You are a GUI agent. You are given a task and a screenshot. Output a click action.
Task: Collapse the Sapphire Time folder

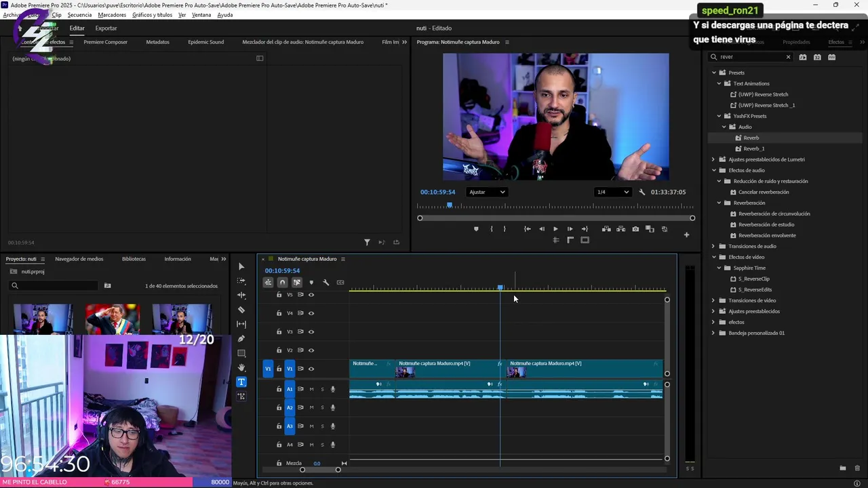[x=719, y=268]
